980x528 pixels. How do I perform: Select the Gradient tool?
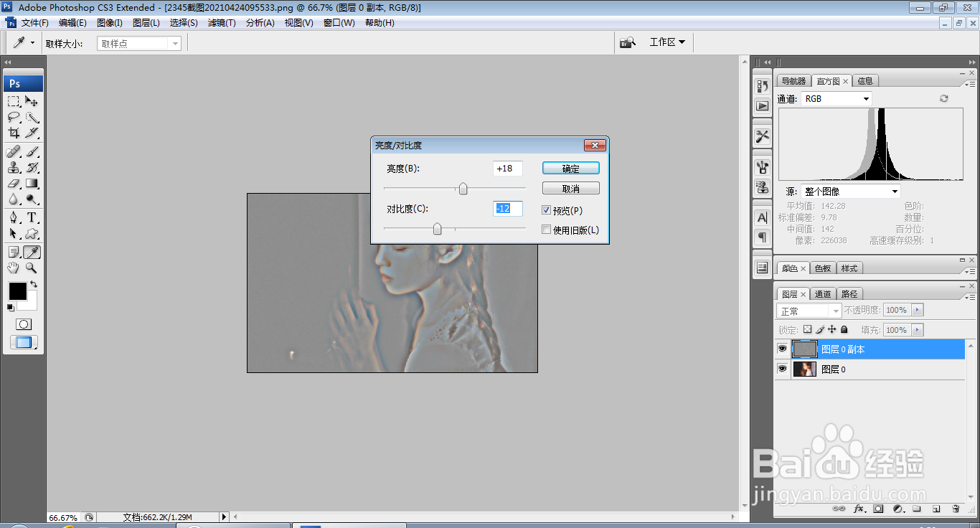[32, 183]
